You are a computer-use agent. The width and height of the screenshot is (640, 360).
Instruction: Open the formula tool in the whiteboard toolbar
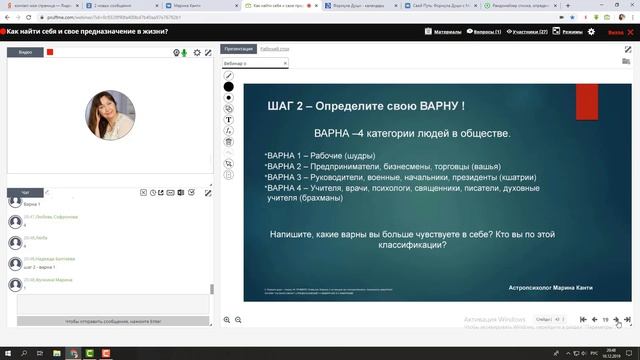click(x=229, y=131)
